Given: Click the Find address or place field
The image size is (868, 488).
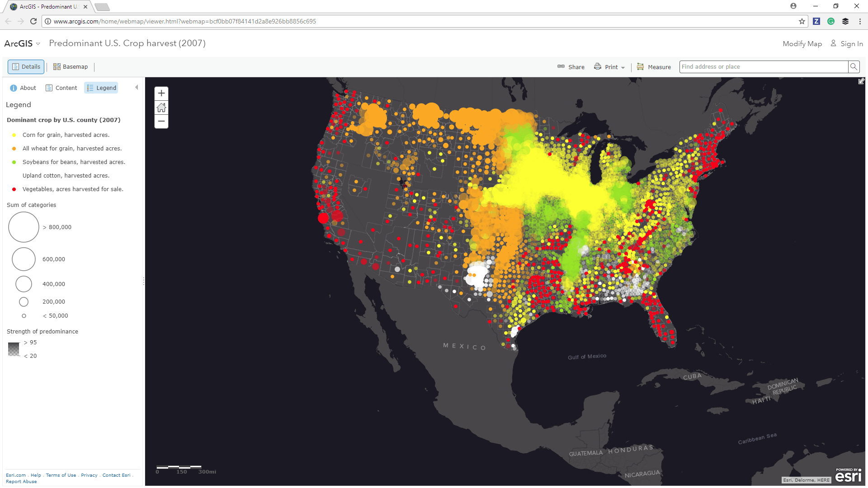Looking at the screenshot, I should point(763,67).
